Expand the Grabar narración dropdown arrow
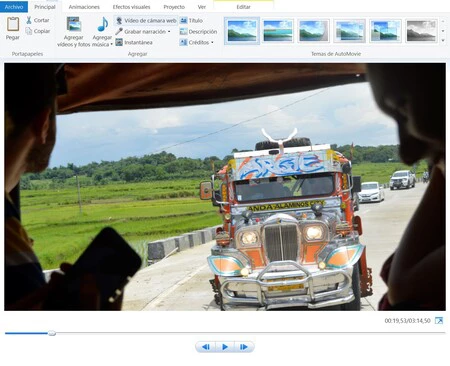This screenshot has width=450, height=366. tap(169, 32)
